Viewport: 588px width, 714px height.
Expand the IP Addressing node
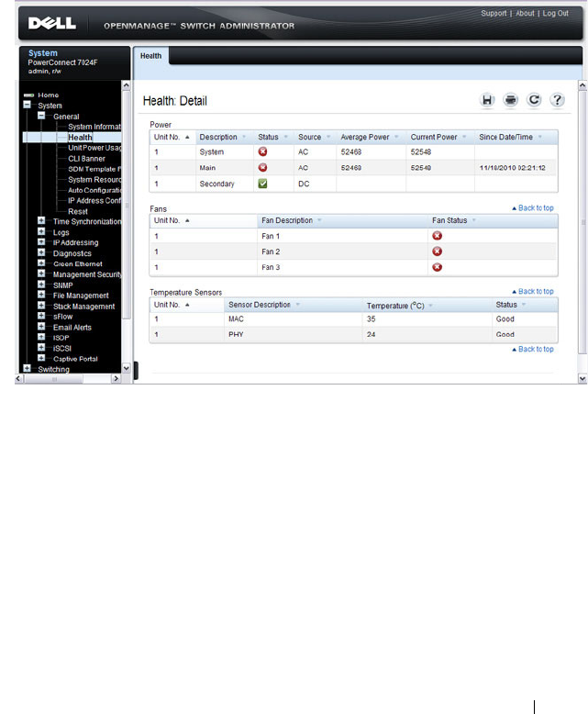pyautogui.click(x=41, y=241)
